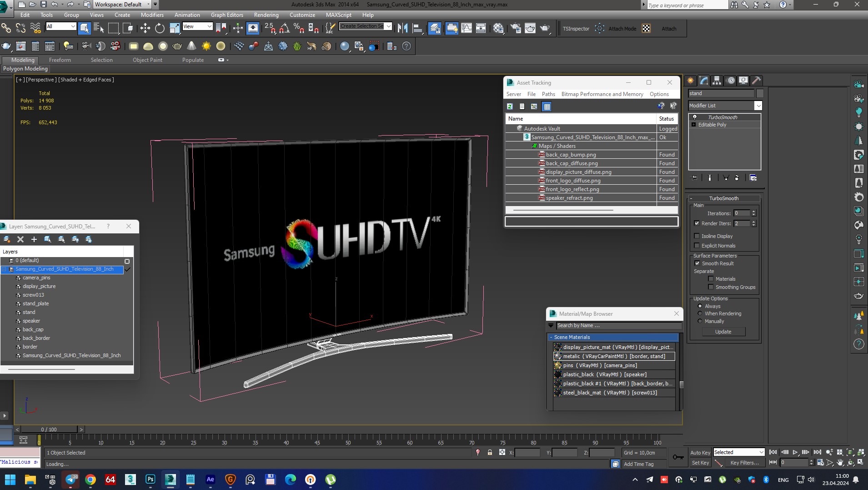
Task: Toggle Smooth Result checkbox
Action: pos(697,263)
